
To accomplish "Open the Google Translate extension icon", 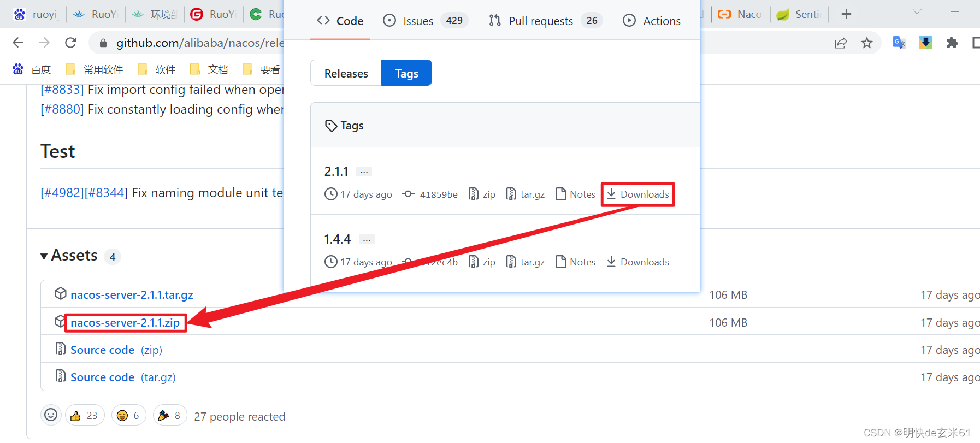I will 899,43.
